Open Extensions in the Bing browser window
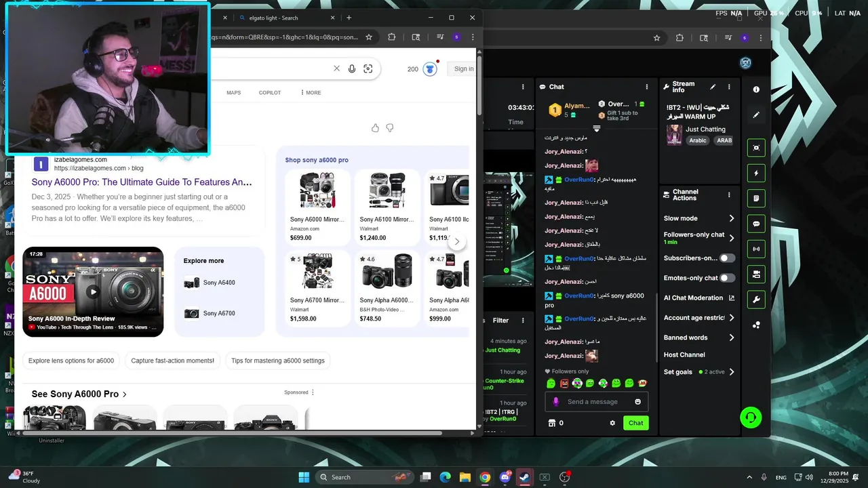Image resolution: width=868 pixels, height=488 pixels. [391, 37]
